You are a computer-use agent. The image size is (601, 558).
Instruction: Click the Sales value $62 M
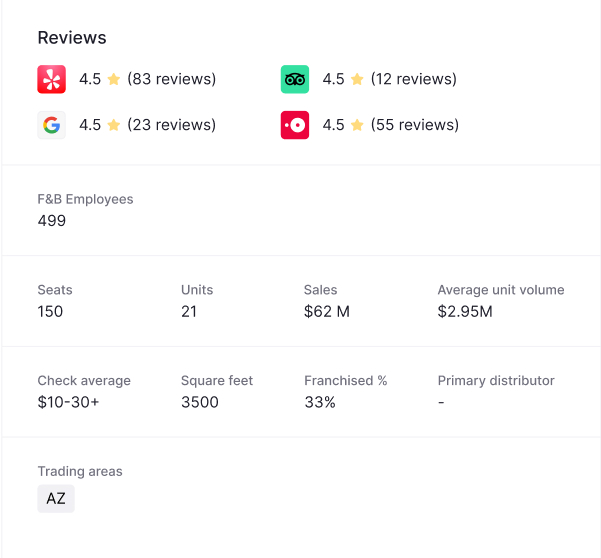click(327, 312)
